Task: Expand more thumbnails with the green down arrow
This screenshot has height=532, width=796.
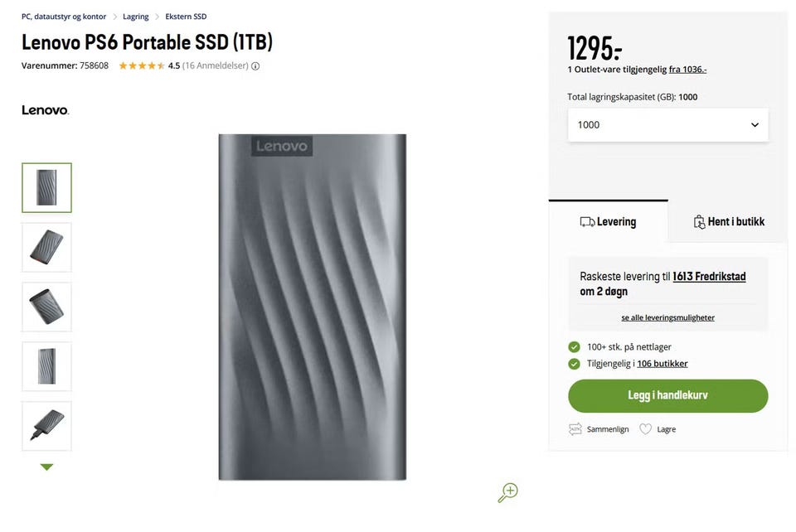Action: (x=46, y=467)
